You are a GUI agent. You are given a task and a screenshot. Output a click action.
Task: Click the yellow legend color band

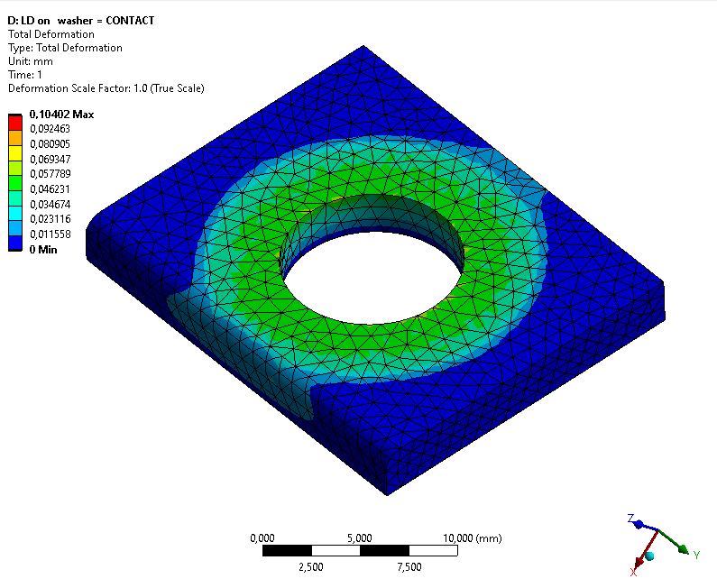15,153
